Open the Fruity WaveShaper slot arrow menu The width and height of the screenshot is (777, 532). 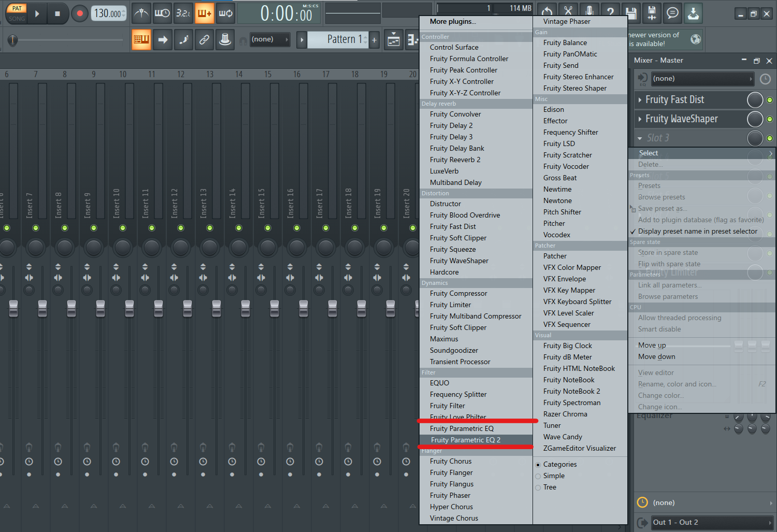pos(640,119)
